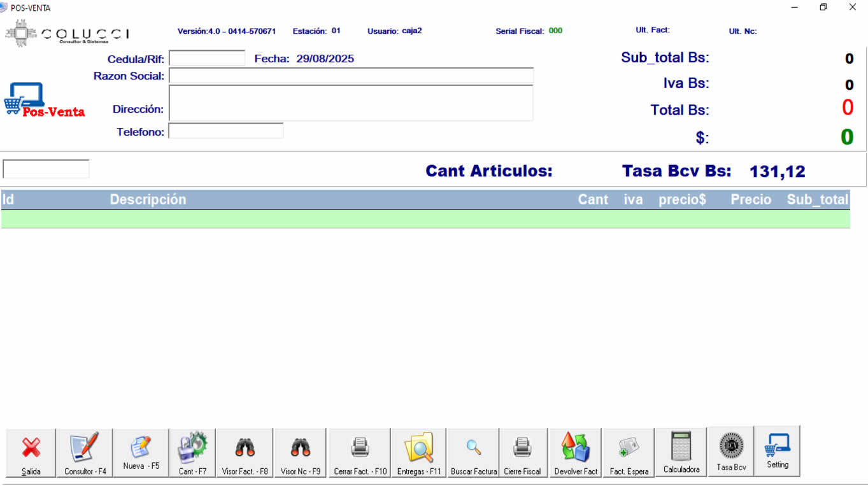Run Cierre Fiscal printer button
The width and height of the screenshot is (868, 486).
[522, 448]
